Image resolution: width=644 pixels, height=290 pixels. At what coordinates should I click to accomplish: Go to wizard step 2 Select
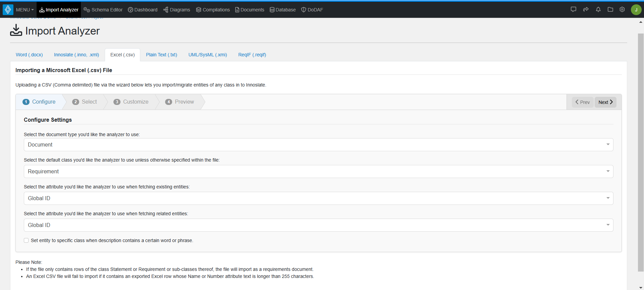click(85, 102)
